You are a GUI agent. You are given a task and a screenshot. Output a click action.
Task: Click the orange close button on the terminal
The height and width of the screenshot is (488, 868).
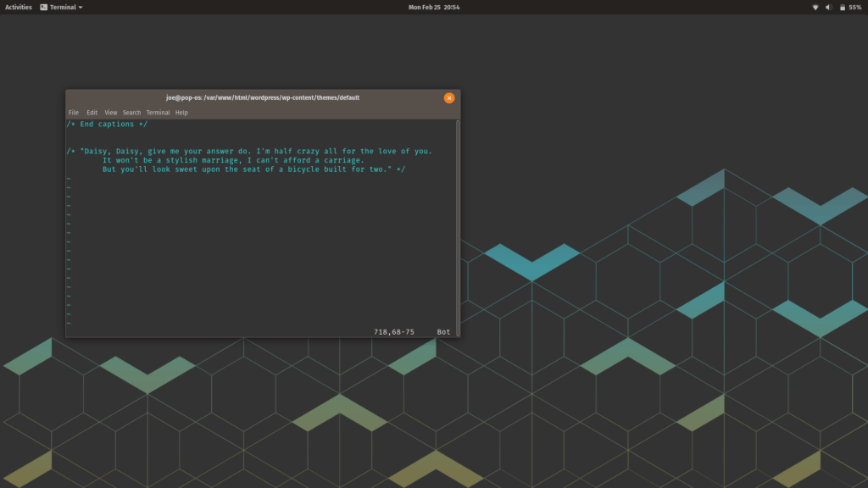coord(449,97)
